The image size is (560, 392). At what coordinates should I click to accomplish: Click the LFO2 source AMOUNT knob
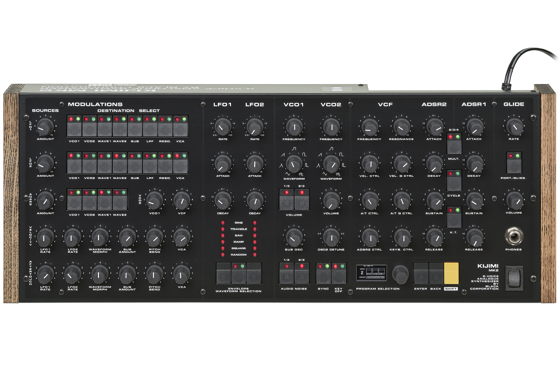(x=45, y=164)
